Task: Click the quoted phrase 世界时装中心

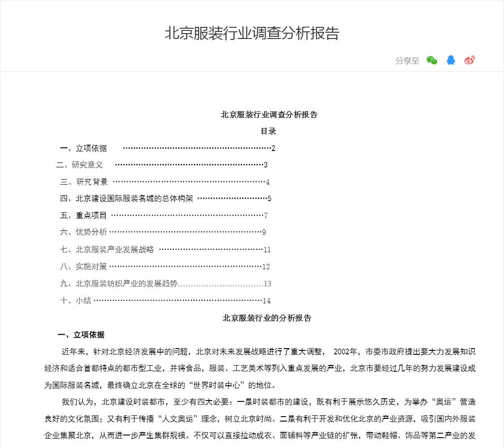Action: (217, 385)
